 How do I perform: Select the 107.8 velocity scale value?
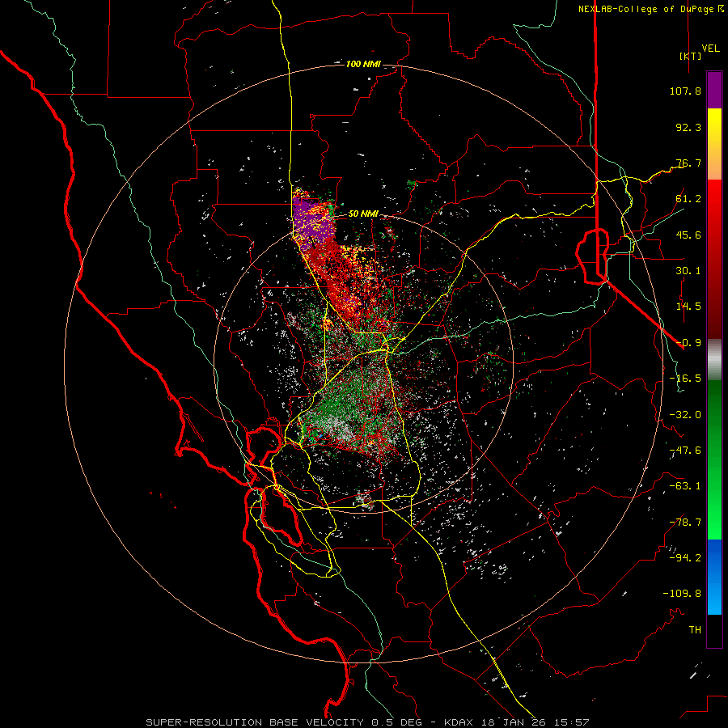685,91
